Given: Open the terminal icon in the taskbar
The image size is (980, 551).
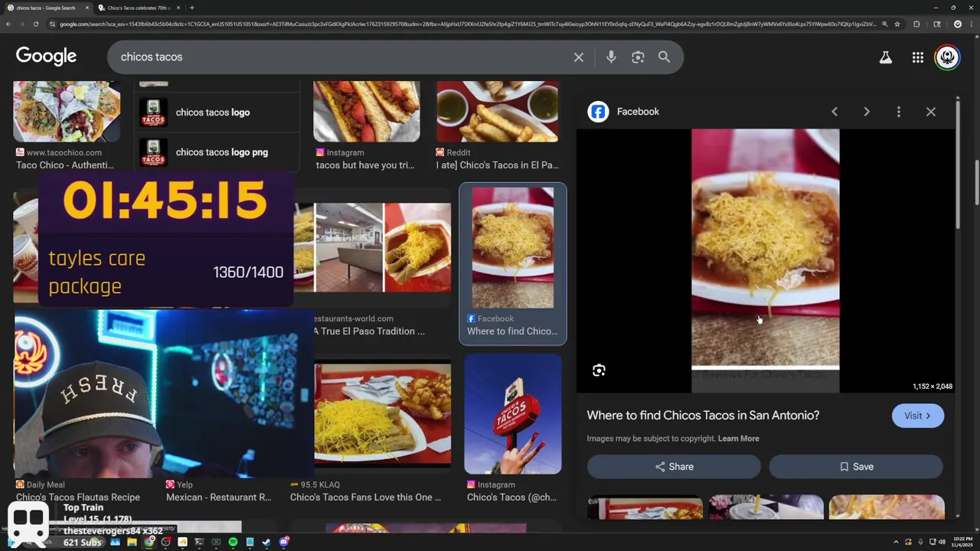Looking at the screenshot, I should (199, 543).
